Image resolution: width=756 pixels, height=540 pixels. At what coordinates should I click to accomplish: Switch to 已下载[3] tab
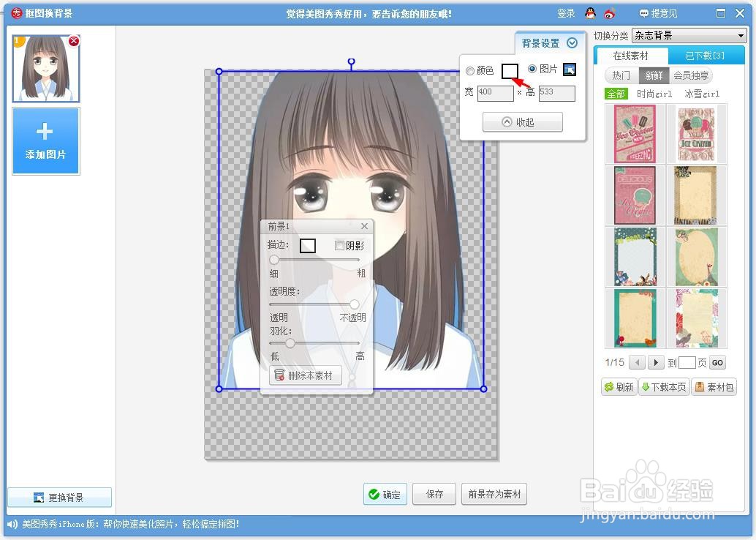tap(705, 56)
